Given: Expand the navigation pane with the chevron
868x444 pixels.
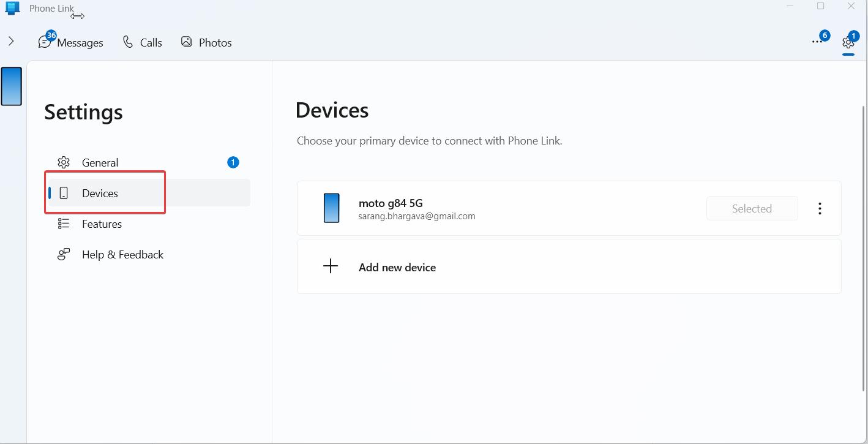Looking at the screenshot, I should 10,41.
